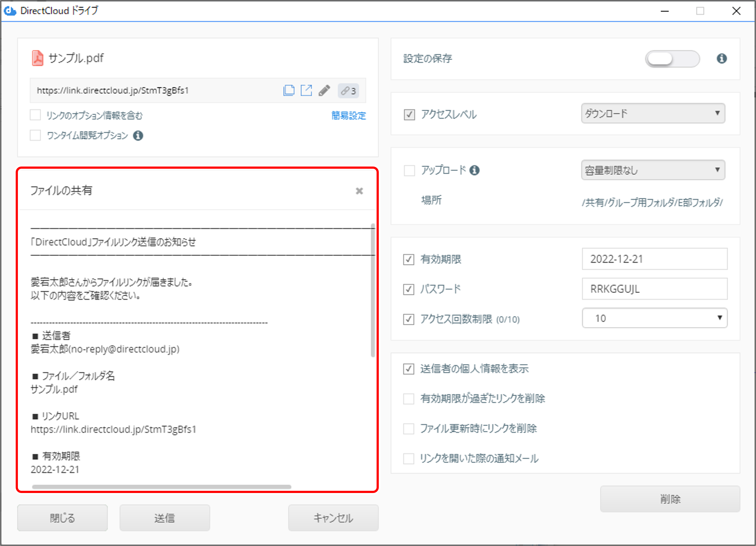This screenshot has width=756, height=546.
Task: Click the 簡易設定 link
Action: [348, 116]
